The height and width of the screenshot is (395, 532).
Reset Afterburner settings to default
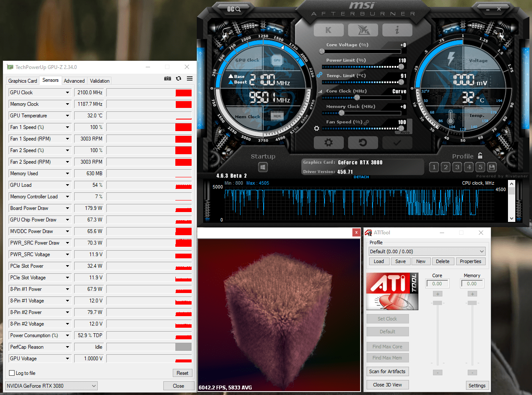click(x=363, y=143)
